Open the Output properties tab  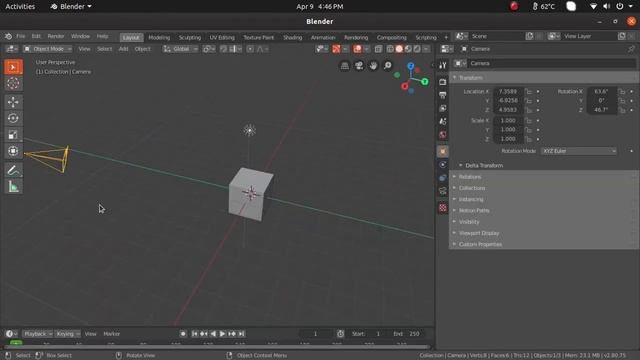tap(443, 95)
